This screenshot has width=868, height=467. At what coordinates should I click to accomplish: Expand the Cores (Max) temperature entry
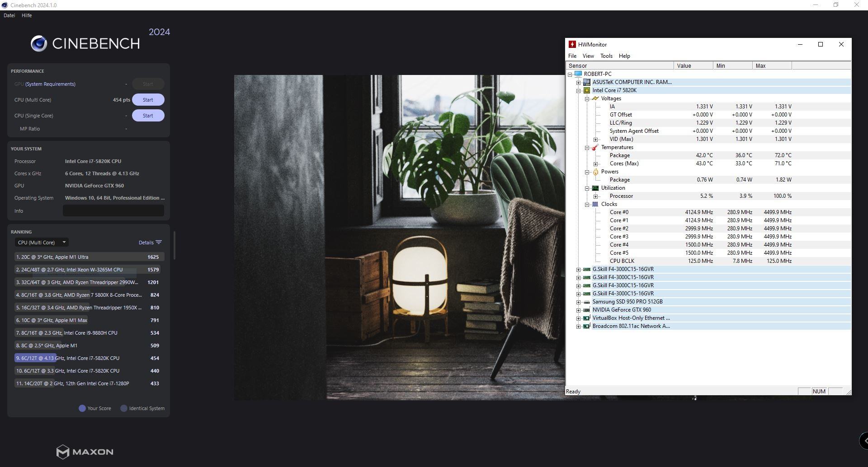[x=595, y=163]
